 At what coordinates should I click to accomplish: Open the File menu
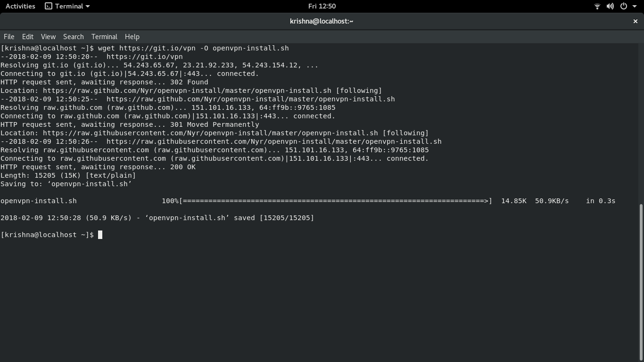(8, 37)
